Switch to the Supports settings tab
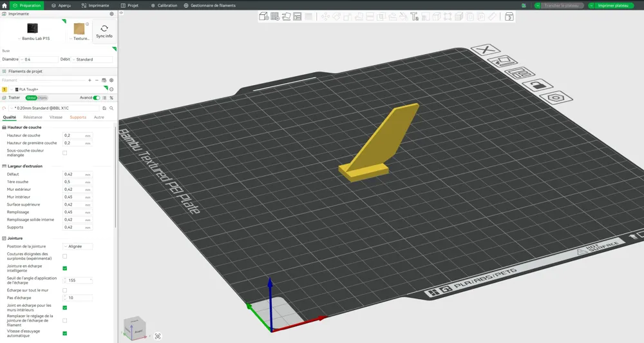644x343 pixels. click(78, 117)
